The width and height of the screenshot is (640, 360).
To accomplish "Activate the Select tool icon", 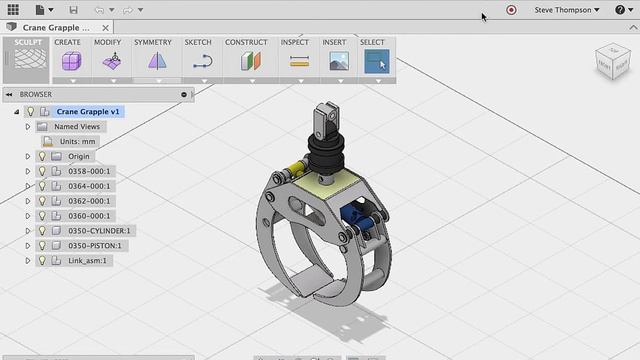I will (x=376, y=61).
